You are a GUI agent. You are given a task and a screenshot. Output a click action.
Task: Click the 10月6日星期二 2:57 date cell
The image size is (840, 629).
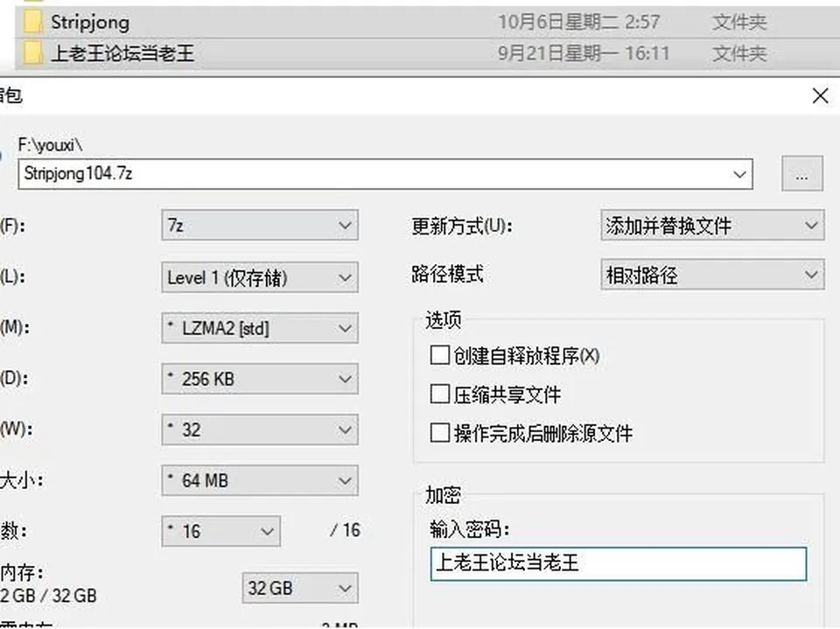tap(578, 22)
